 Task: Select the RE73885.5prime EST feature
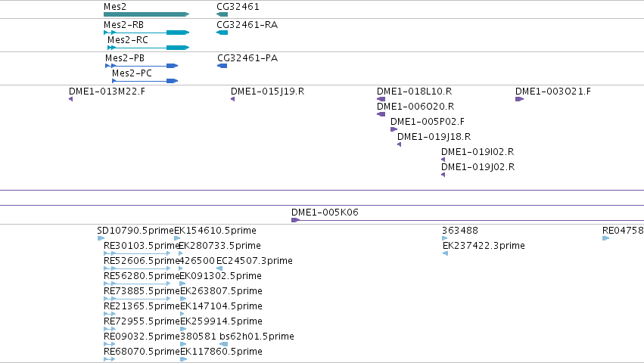[137, 299]
